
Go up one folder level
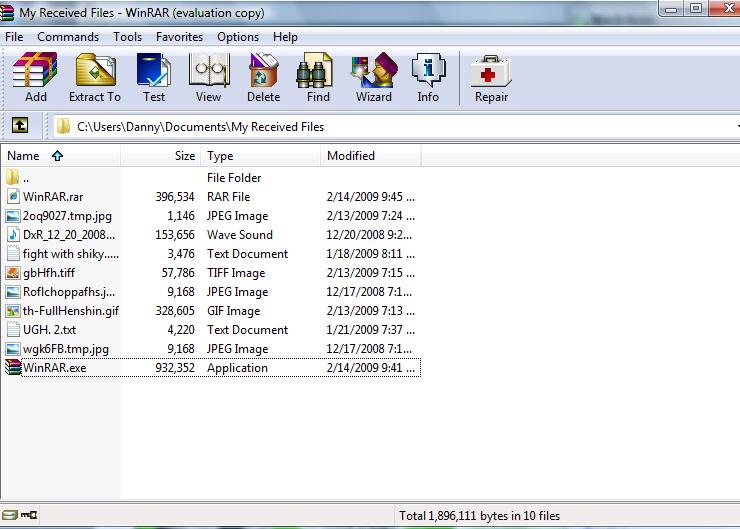tap(20, 126)
